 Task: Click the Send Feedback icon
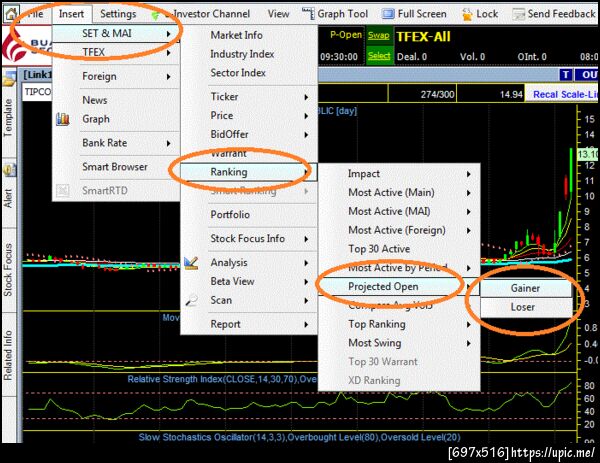tap(518, 15)
